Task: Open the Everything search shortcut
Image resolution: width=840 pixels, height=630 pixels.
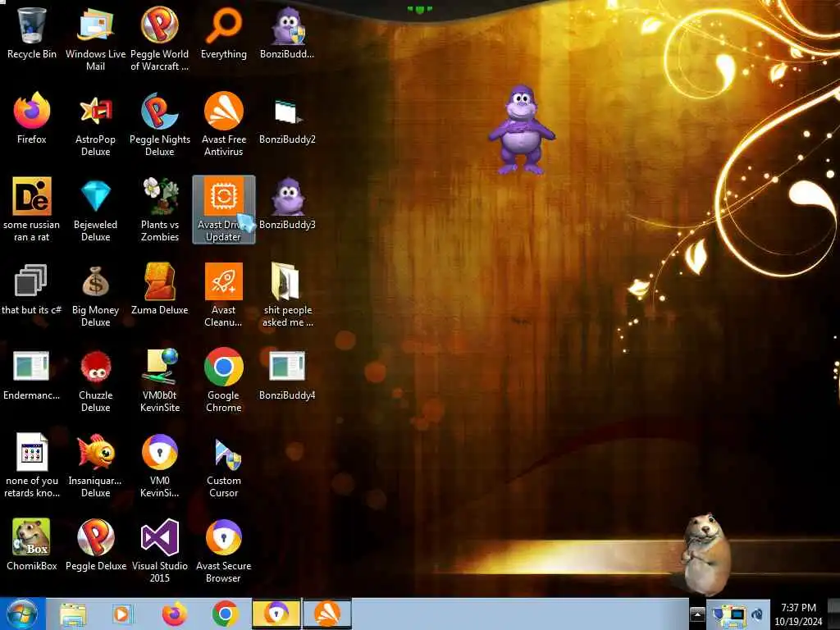Action: tap(224, 34)
